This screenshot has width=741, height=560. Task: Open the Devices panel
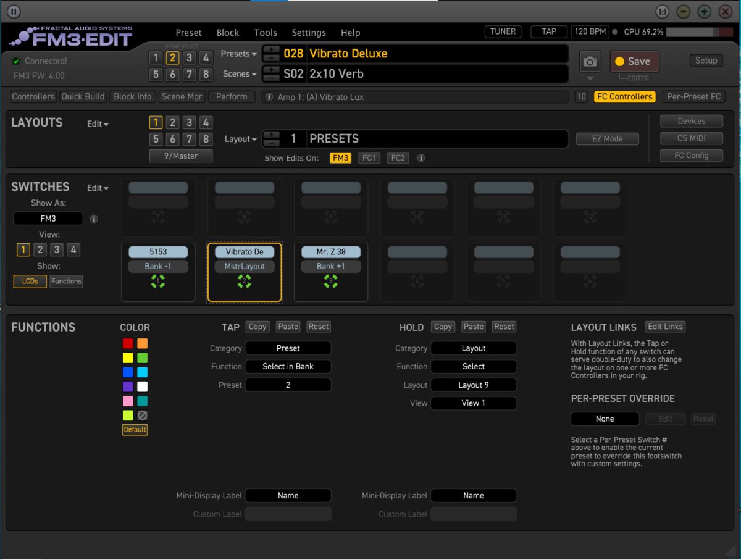click(x=692, y=121)
